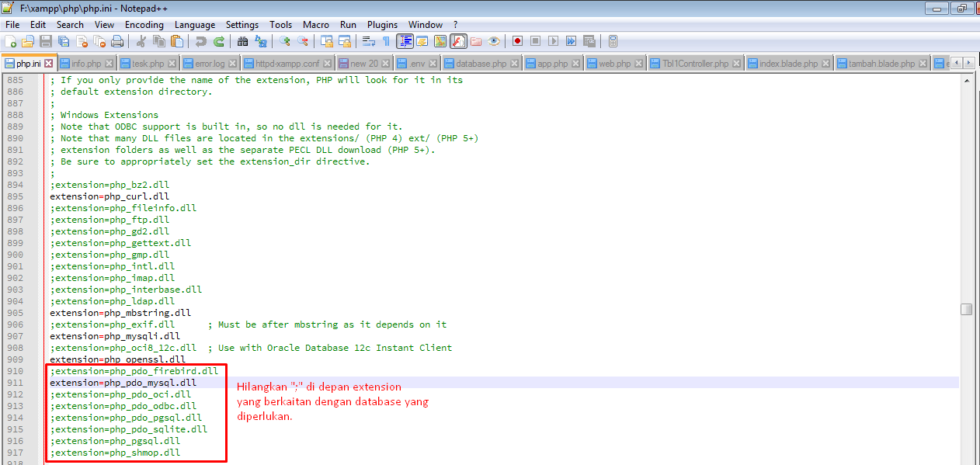The height and width of the screenshot is (465, 980).
Task: Click the Undo toolbar icon
Action: 200,40
